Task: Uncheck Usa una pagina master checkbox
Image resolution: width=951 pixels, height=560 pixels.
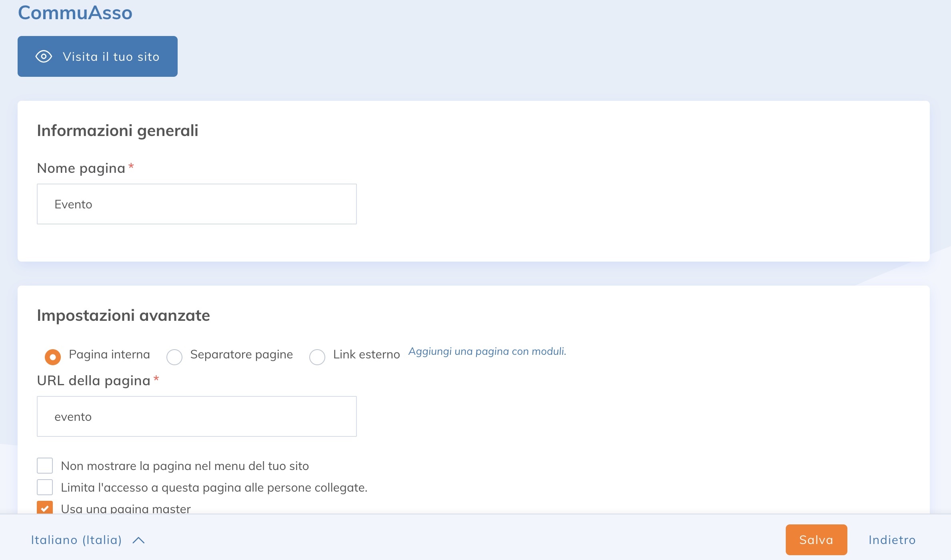Action: [45, 508]
